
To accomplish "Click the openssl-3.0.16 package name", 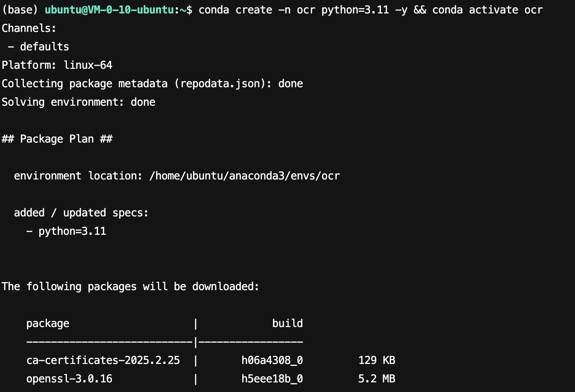I will [x=69, y=379].
